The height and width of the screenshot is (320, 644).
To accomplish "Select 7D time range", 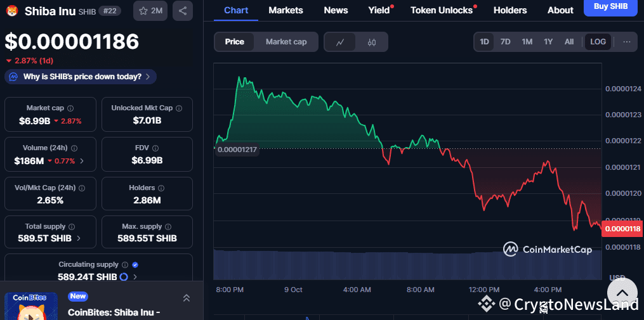I will point(505,42).
